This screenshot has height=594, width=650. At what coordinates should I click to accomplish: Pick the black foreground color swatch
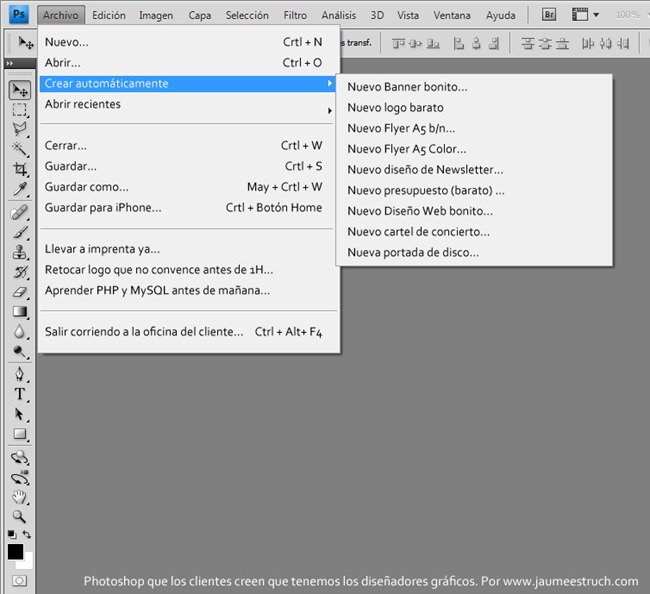pyautogui.click(x=15, y=552)
